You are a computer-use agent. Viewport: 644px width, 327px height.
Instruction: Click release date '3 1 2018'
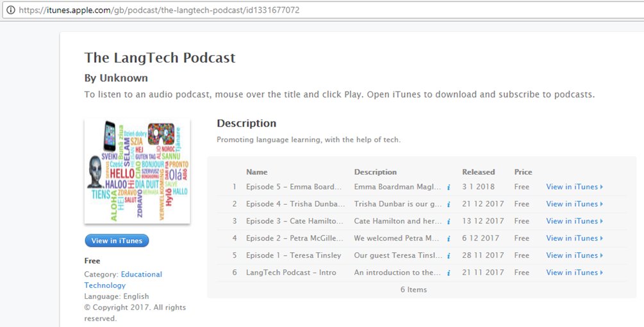point(479,187)
